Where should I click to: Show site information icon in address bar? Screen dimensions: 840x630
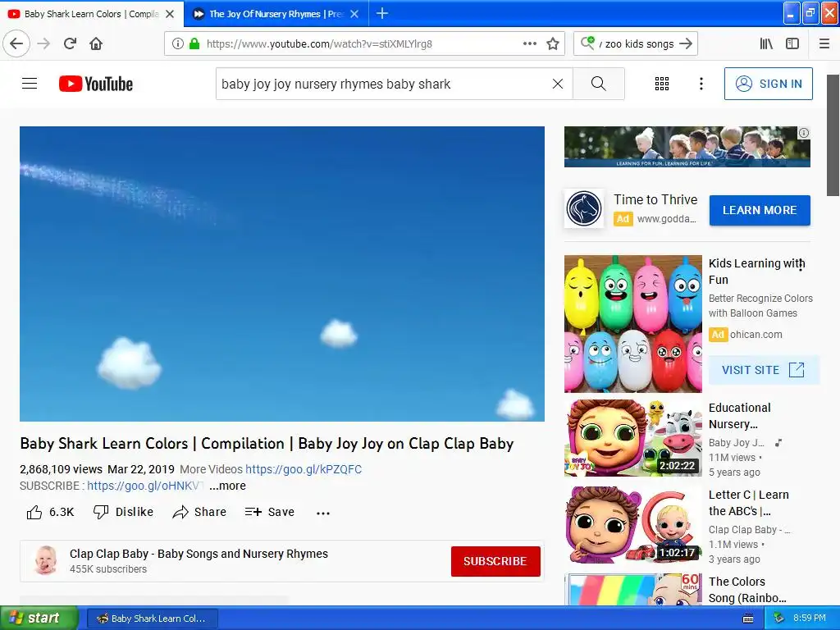pyautogui.click(x=178, y=43)
